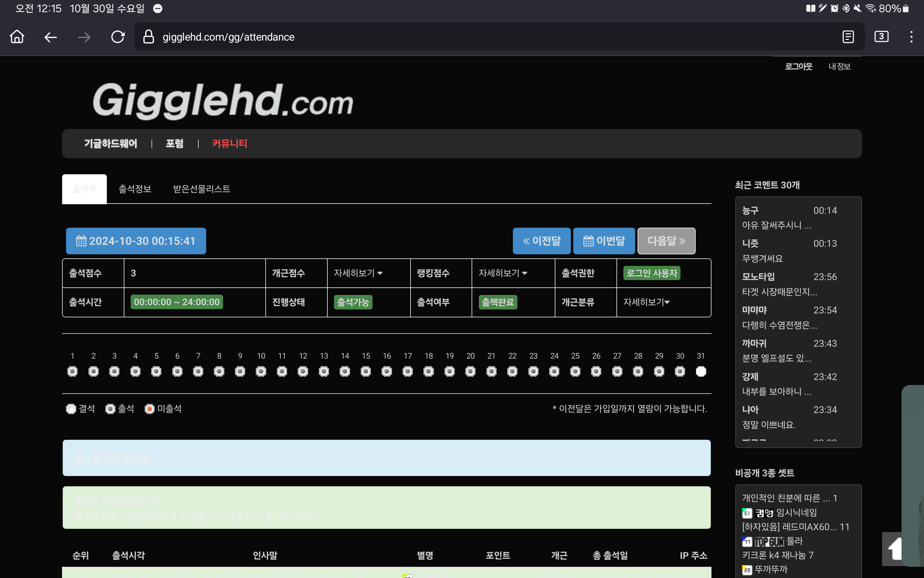Click the 출석 legend icon

[110, 409]
